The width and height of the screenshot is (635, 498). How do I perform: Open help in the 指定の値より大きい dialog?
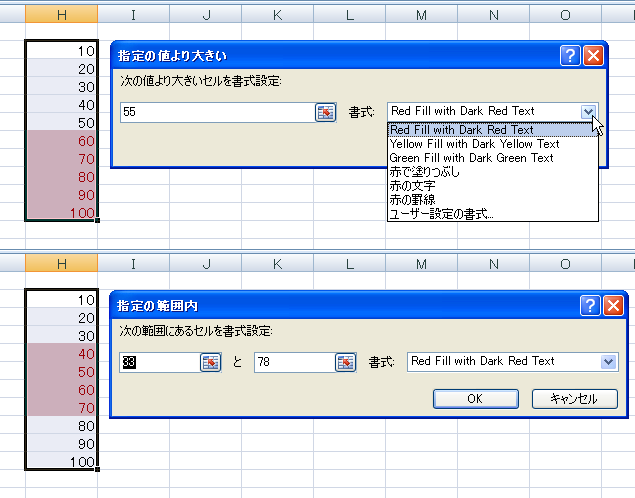tap(570, 56)
